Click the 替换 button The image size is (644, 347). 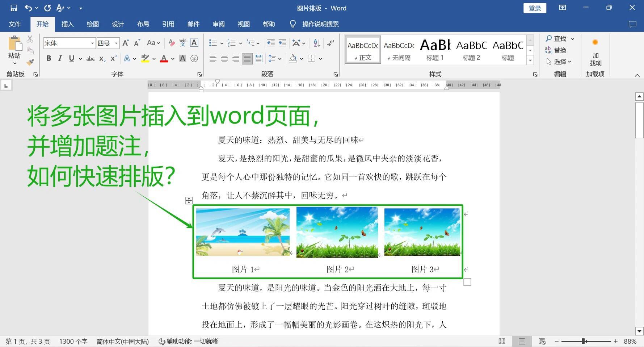[556, 50]
